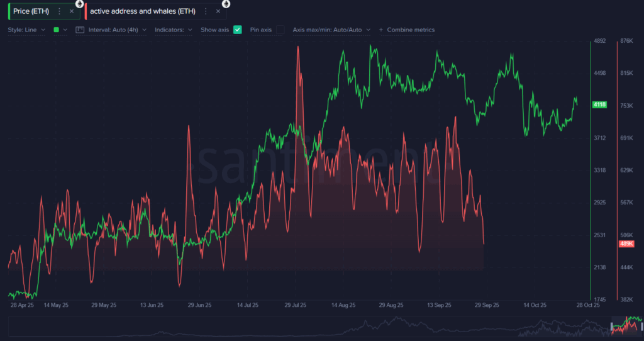The image size is (644, 341).
Task: Open the Indicators dropdown
Action: click(x=173, y=30)
